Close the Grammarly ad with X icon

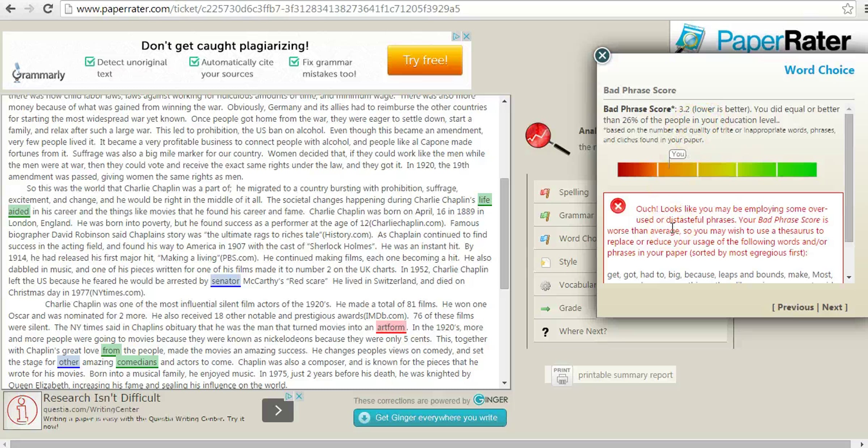(467, 37)
